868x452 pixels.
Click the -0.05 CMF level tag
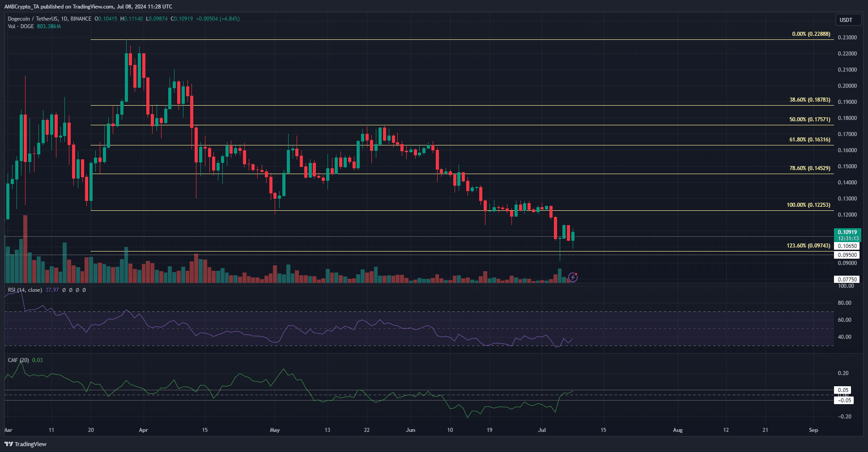click(x=844, y=400)
